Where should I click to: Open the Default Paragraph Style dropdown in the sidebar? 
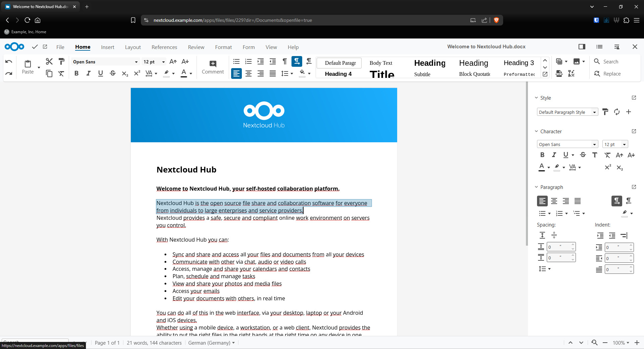click(x=594, y=112)
